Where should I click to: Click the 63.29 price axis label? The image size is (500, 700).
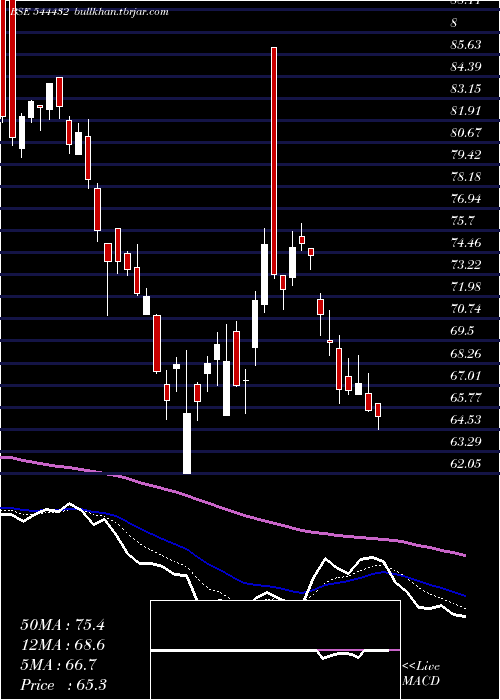pos(466,442)
